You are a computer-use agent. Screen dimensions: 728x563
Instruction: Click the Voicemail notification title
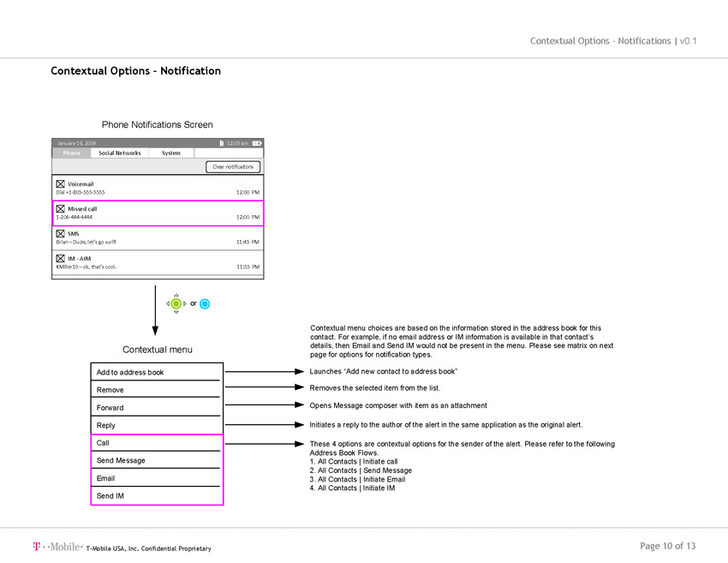[81, 184]
